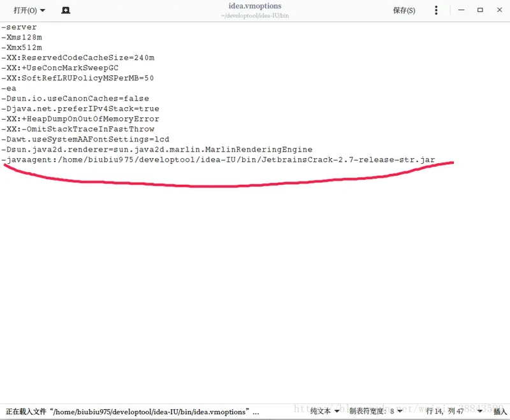
Task: Click the new document icon
Action: (x=66, y=11)
